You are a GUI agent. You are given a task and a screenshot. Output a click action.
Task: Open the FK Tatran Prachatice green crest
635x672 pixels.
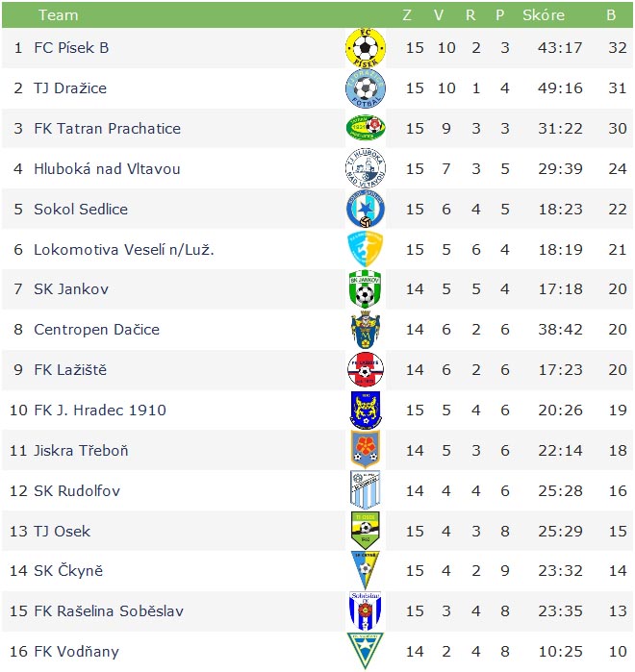coord(366,128)
